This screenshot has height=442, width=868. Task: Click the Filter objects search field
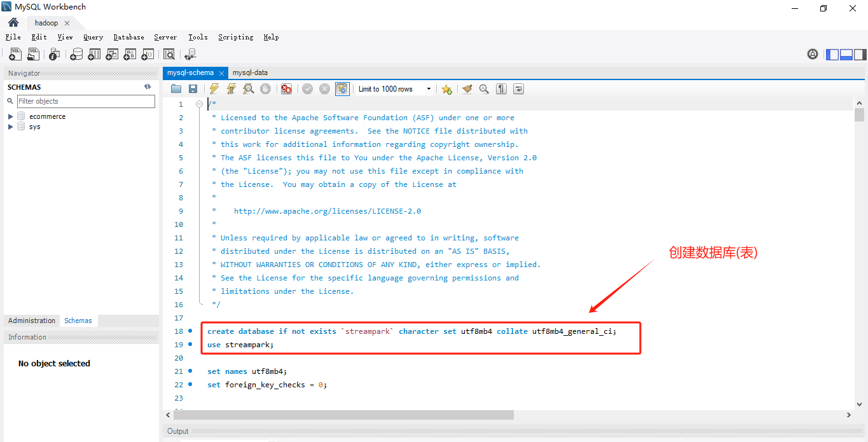[x=86, y=101]
